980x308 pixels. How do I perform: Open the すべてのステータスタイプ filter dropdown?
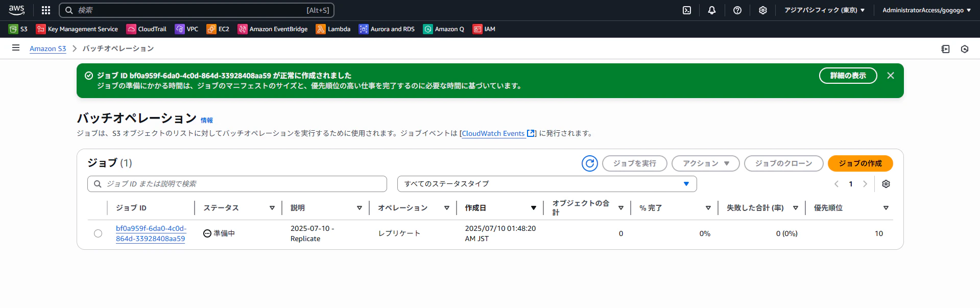(547, 184)
